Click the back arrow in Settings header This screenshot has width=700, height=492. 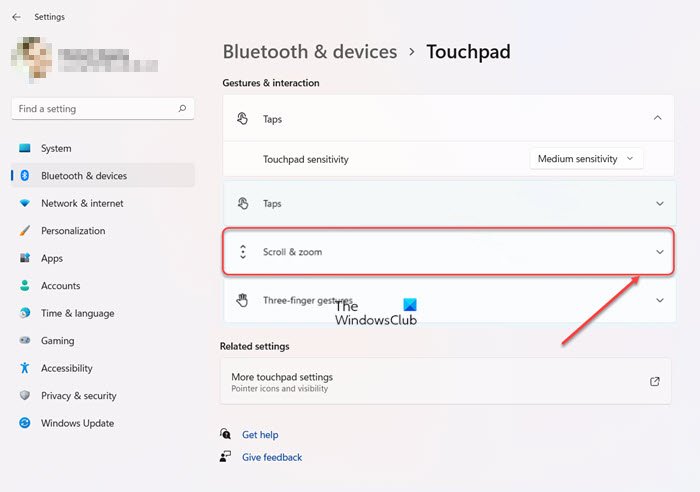(x=16, y=17)
